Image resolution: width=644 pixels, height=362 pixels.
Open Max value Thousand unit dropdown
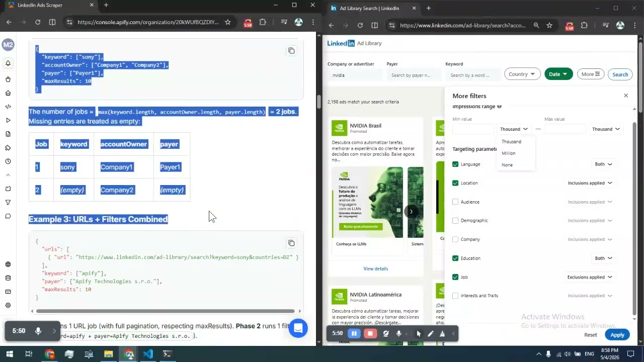click(x=606, y=129)
